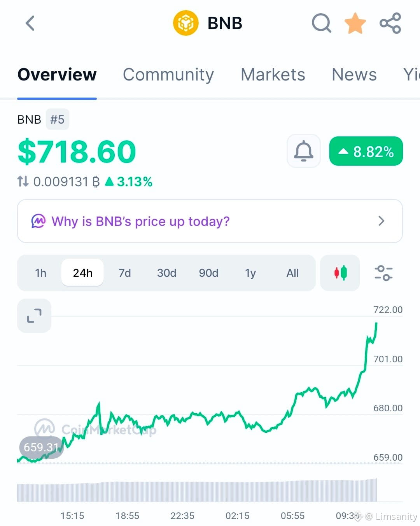
Task: Swap currency with the up-down arrows icon
Action: click(23, 181)
